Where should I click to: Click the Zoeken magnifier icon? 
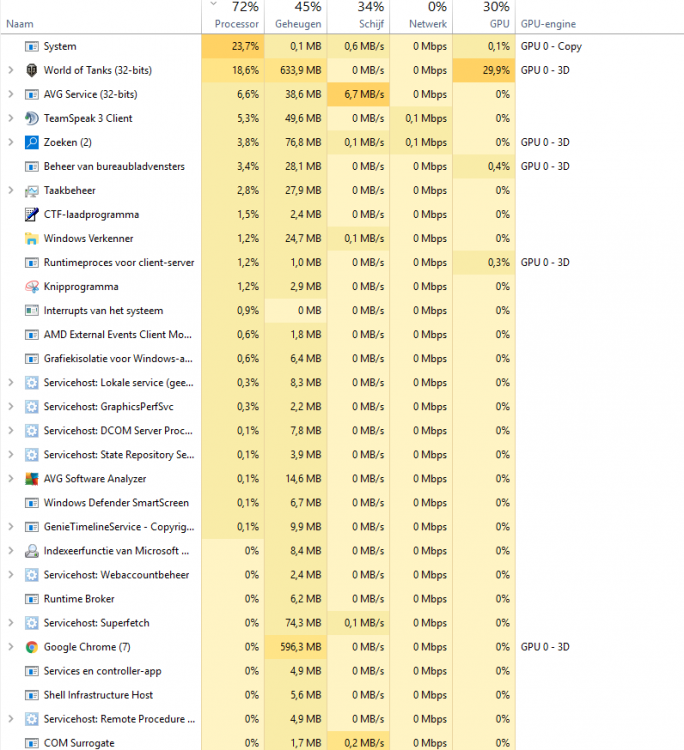[31, 143]
